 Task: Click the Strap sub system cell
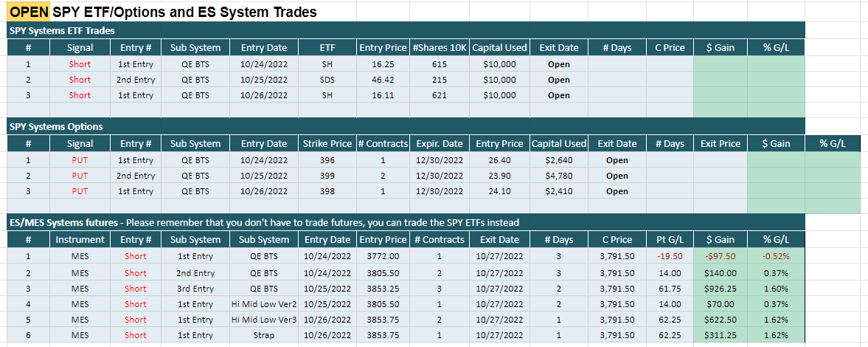(264, 335)
